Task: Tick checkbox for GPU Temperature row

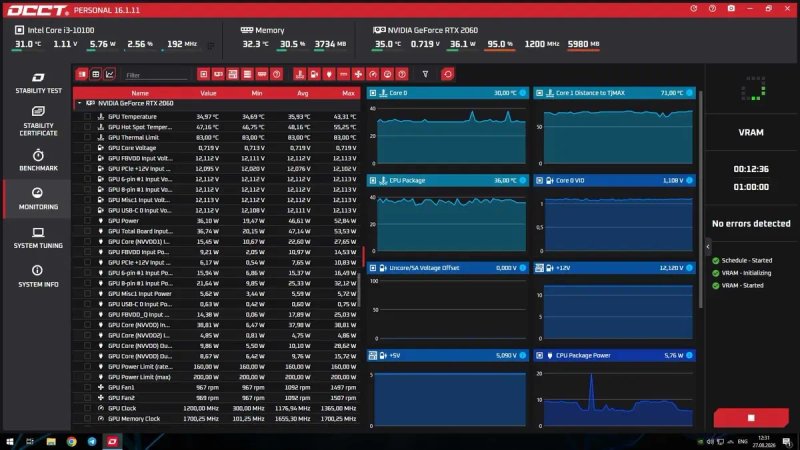Action: click(x=88, y=117)
